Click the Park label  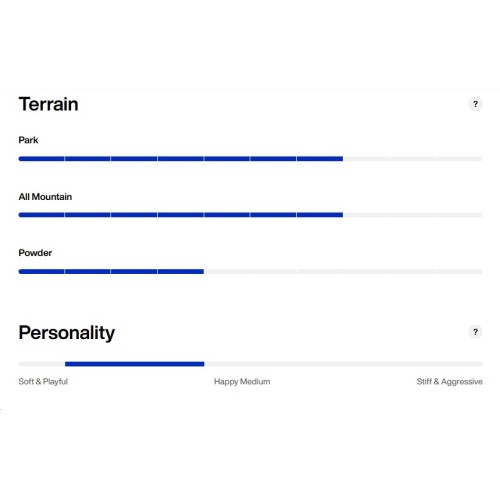28,140
